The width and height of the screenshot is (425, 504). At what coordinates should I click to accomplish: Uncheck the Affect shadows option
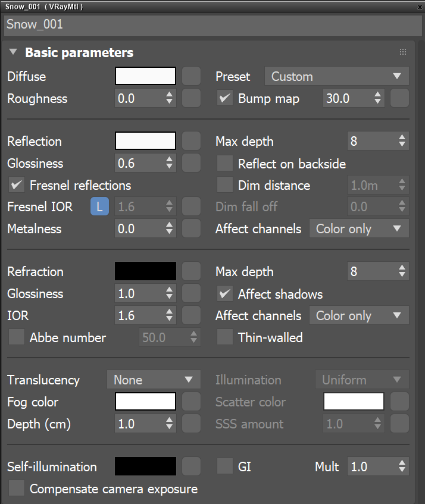coord(225,294)
